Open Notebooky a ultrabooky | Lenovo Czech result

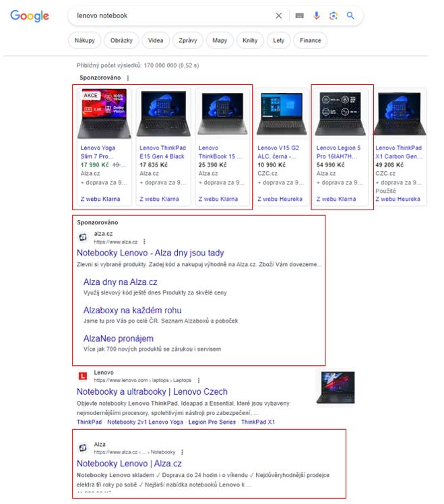click(x=152, y=392)
